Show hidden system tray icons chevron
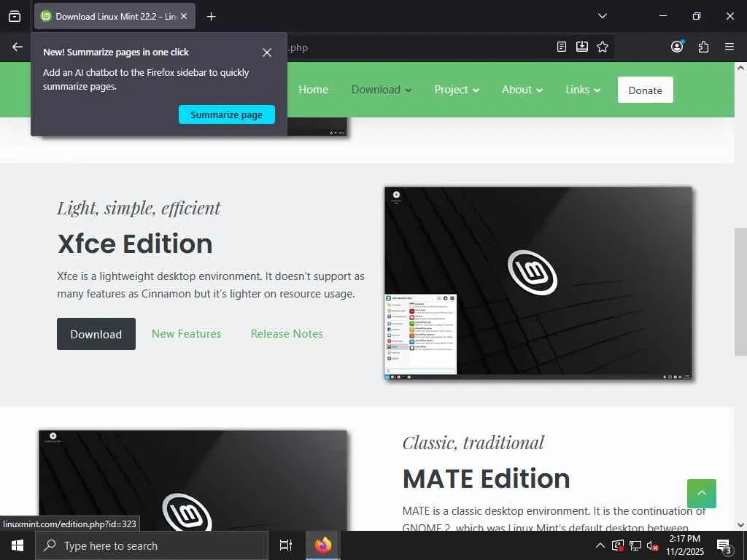The image size is (747, 560). 600,545
